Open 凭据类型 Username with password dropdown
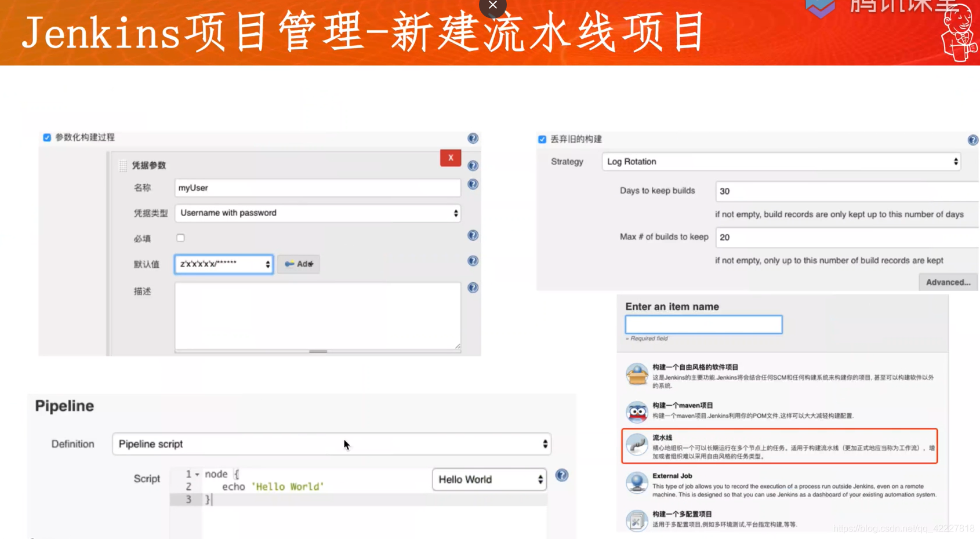This screenshot has height=539, width=980. click(x=318, y=213)
